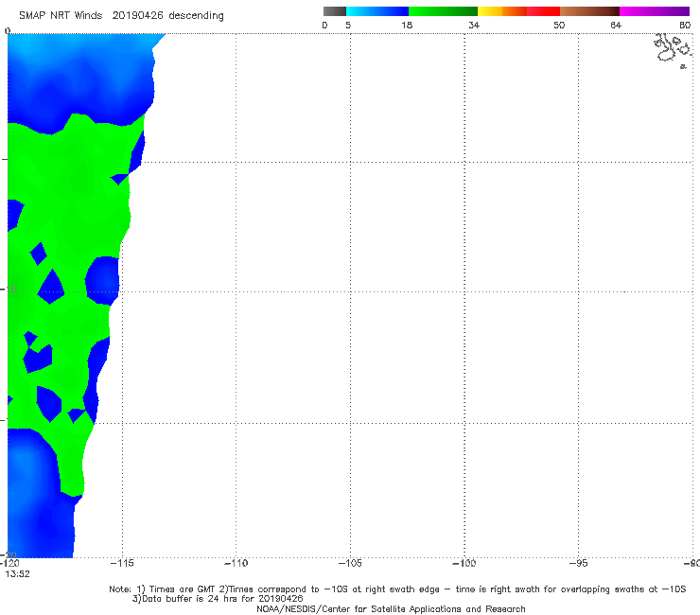Click the word 'descending' in the title
Screen dimensions: 700x615
coord(196,16)
